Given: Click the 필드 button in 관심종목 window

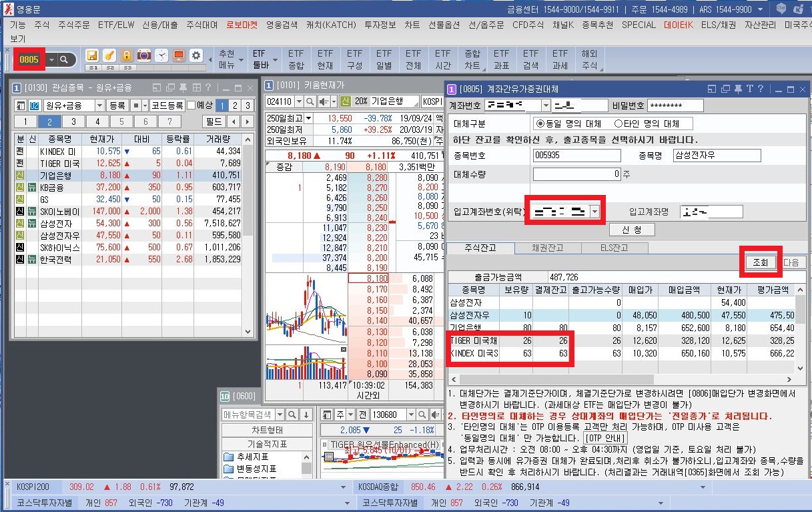Looking at the screenshot, I should [x=214, y=121].
